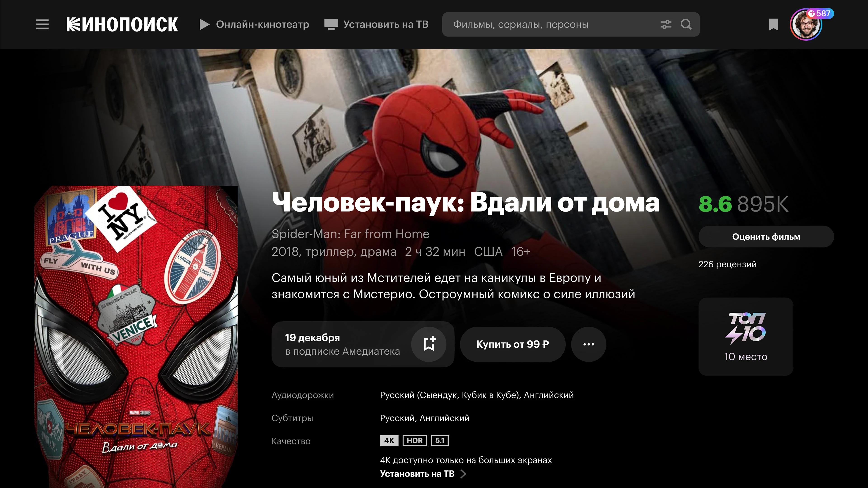This screenshot has height=488, width=868.
Task: Click Купить от 99 ₽ button
Action: coord(512,344)
